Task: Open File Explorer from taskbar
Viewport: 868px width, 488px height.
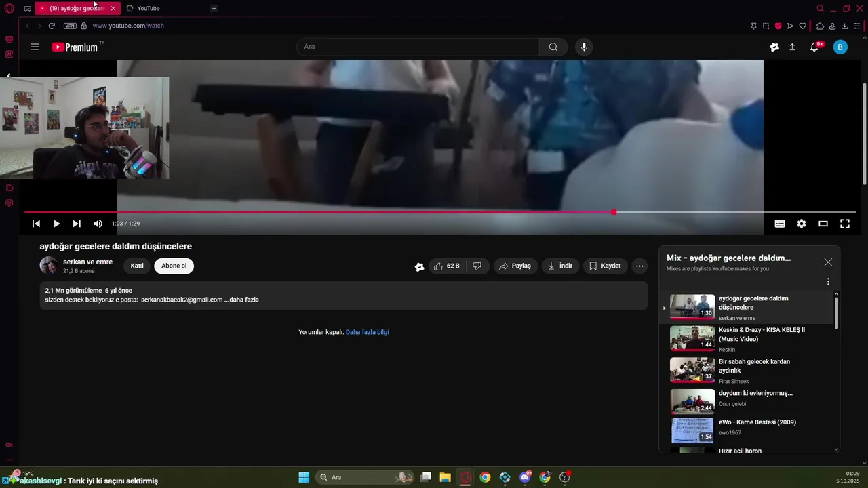Action: click(x=446, y=477)
